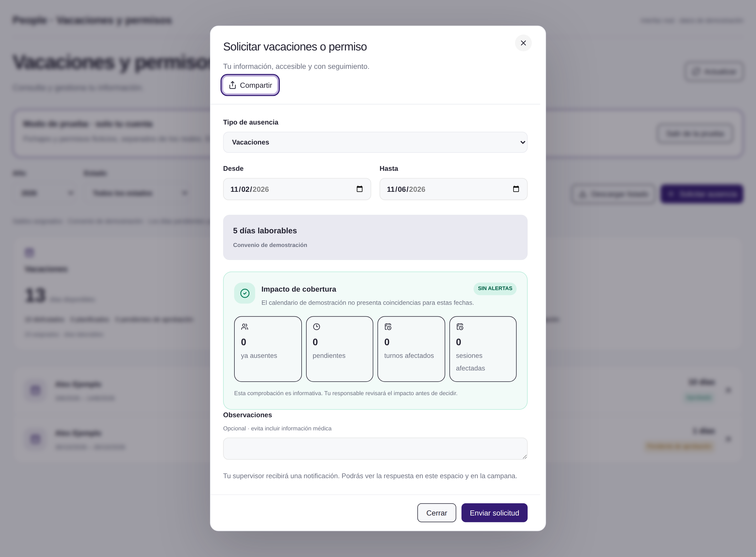The image size is (756, 557).
Task: Close the dialog with the X icon
Action: click(x=523, y=43)
